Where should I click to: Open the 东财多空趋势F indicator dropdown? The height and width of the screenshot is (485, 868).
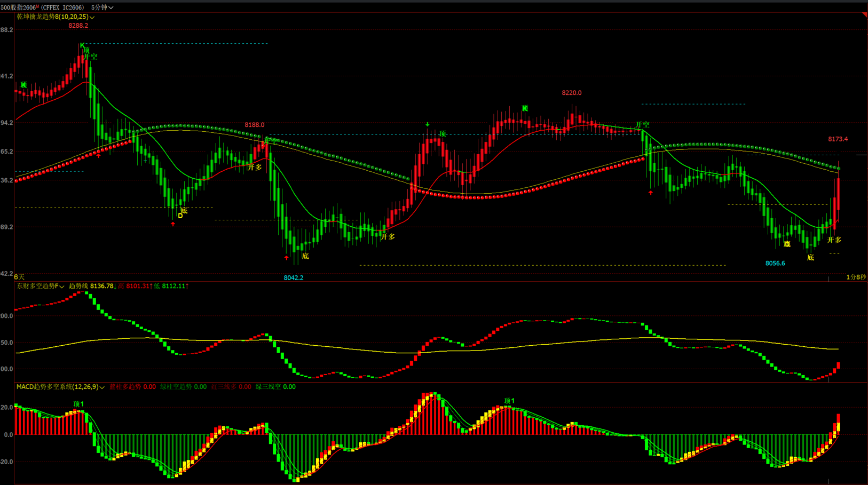(62, 287)
